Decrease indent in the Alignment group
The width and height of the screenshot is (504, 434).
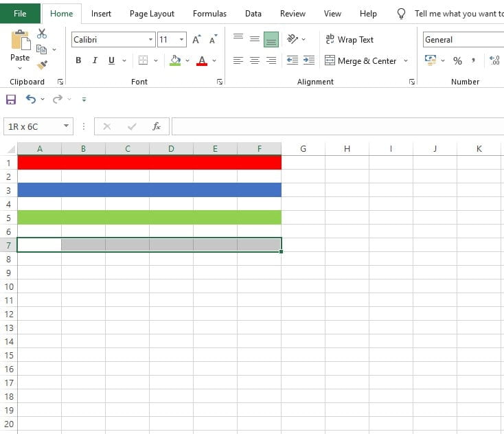tap(293, 60)
